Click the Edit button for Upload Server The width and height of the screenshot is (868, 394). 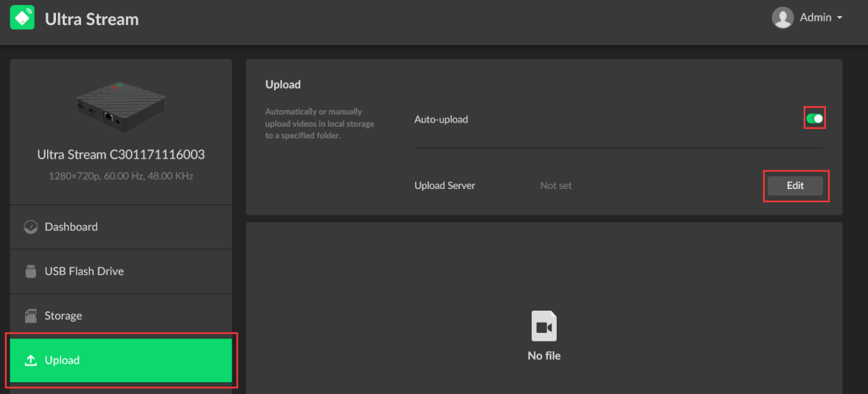[795, 186]
